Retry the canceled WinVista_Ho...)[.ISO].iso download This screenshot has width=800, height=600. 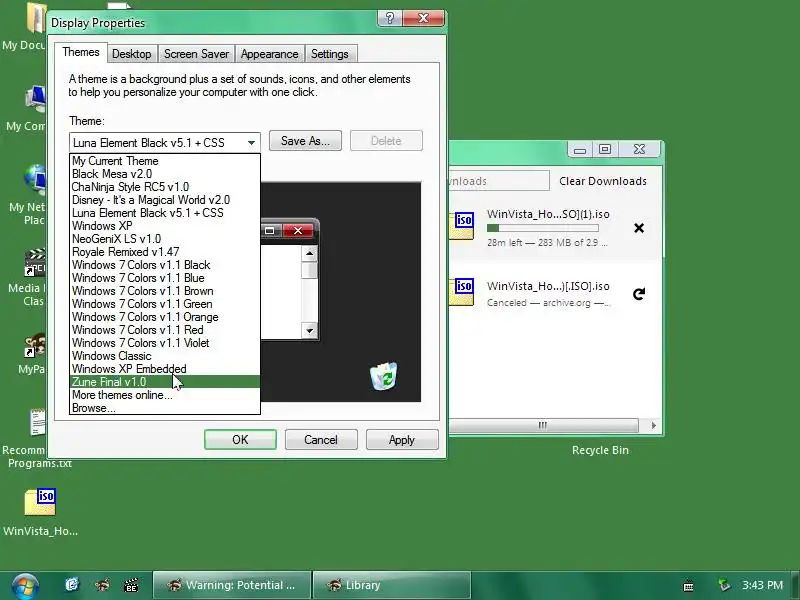639,294
